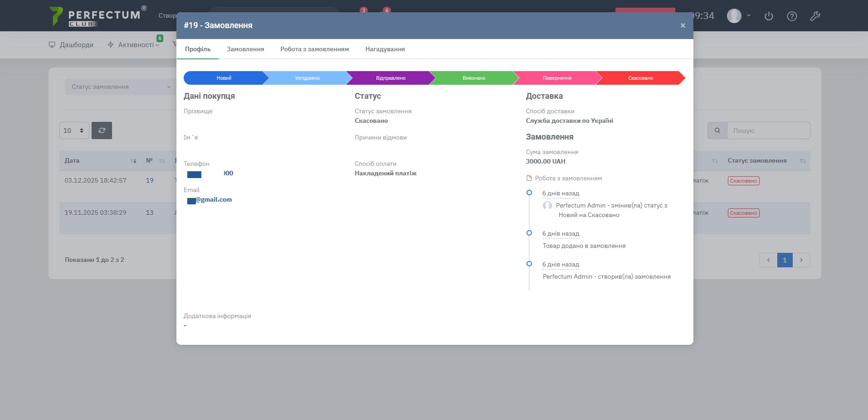Click the user avatar in header
The height and width of the screenshot is (420, 868).
point(734,16)
